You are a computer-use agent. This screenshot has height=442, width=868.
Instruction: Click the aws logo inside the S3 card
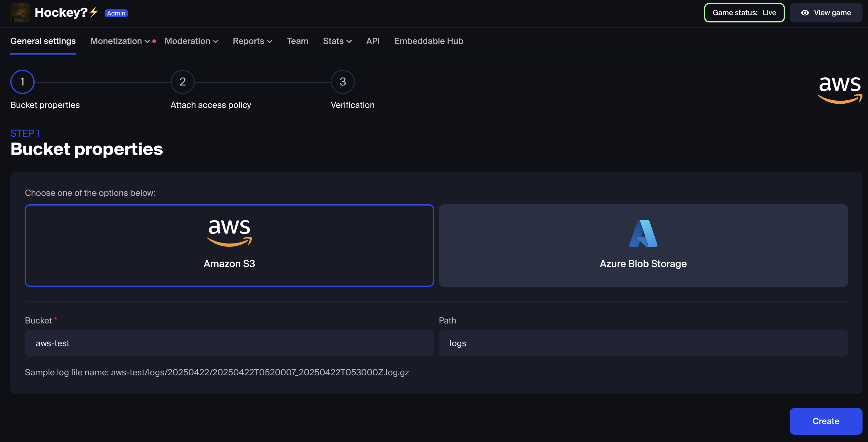coord(229,232)
